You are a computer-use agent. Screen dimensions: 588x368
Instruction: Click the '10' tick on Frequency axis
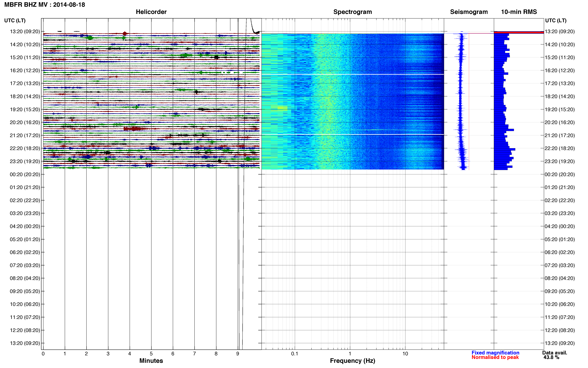pyautogui.click(x=405, y=354)
